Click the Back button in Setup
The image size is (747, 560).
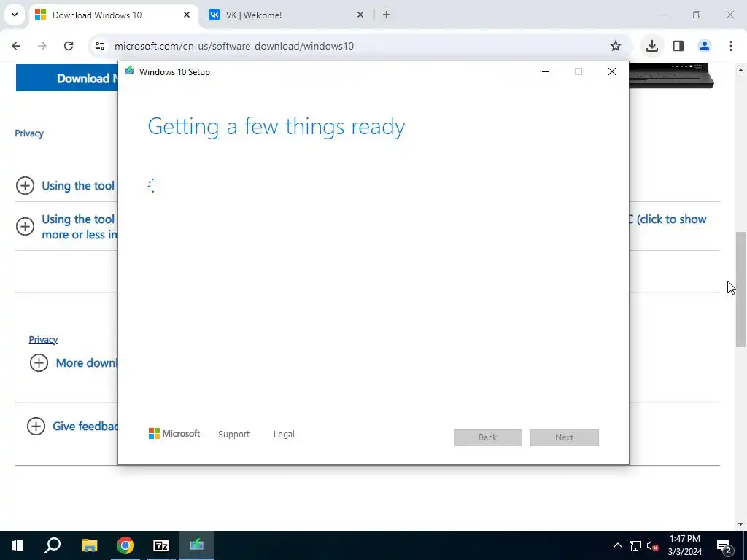tap(488, 437)
